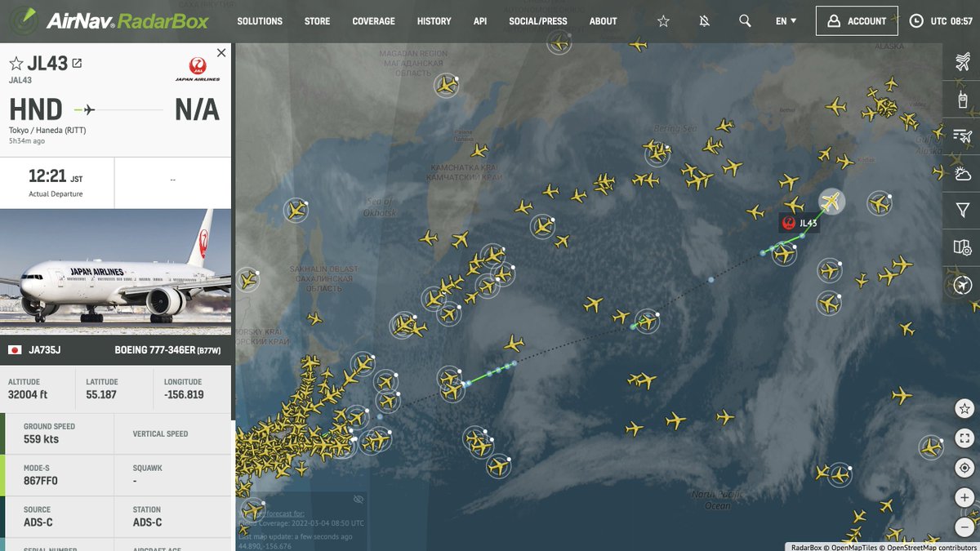Open the STORE menu item
The width and height of the screenshot is (980, 551).
point(318,21)
